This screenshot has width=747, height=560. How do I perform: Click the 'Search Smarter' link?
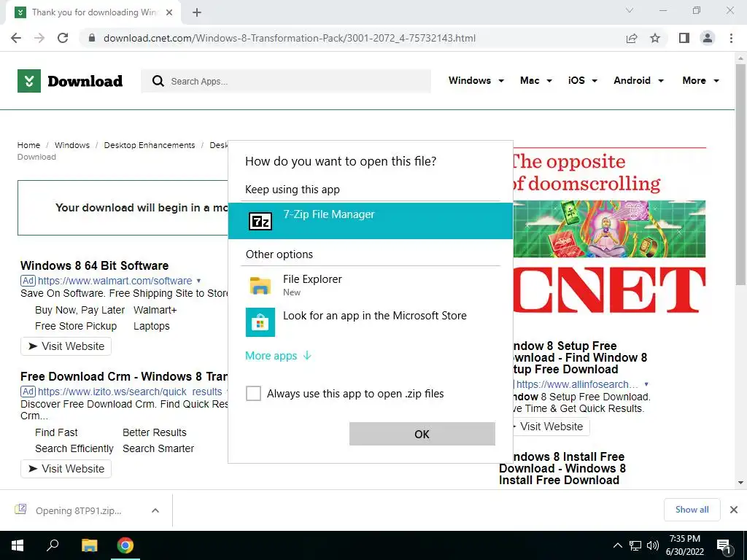coord(158,448)
